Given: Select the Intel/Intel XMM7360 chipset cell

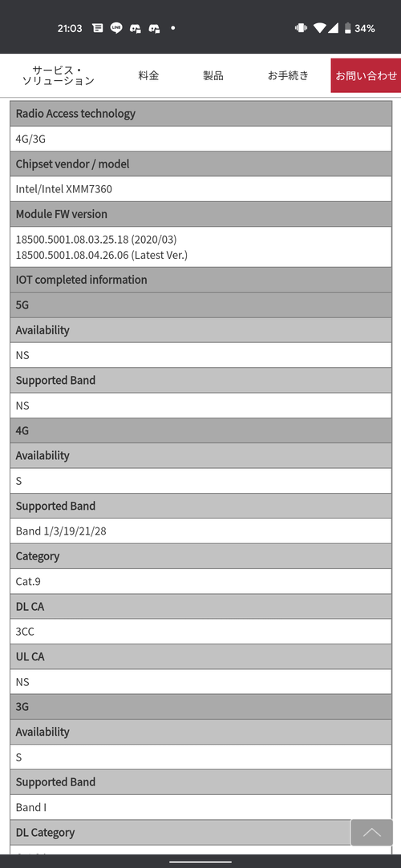Looking at the screenshot, I should tap(200, 189).
